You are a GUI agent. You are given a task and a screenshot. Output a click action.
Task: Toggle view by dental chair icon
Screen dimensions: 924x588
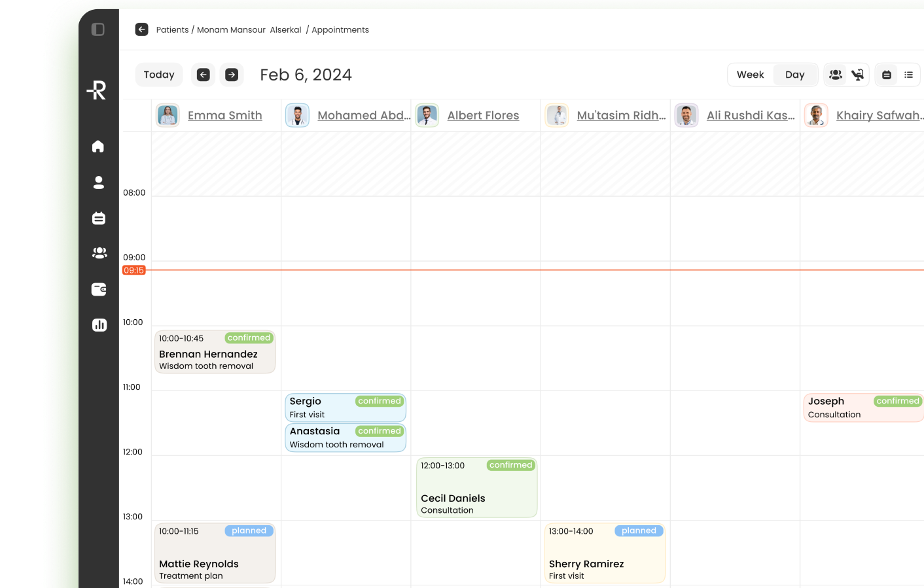(x=857, y=75)
